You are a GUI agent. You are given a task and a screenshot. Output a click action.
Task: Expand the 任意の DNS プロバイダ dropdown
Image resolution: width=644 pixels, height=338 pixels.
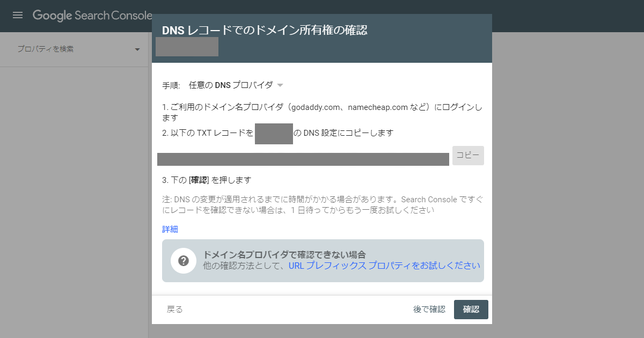tap(236, 85)
